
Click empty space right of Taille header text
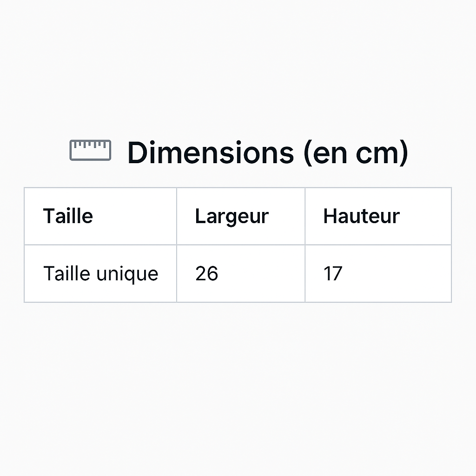(x=135, y=216)
